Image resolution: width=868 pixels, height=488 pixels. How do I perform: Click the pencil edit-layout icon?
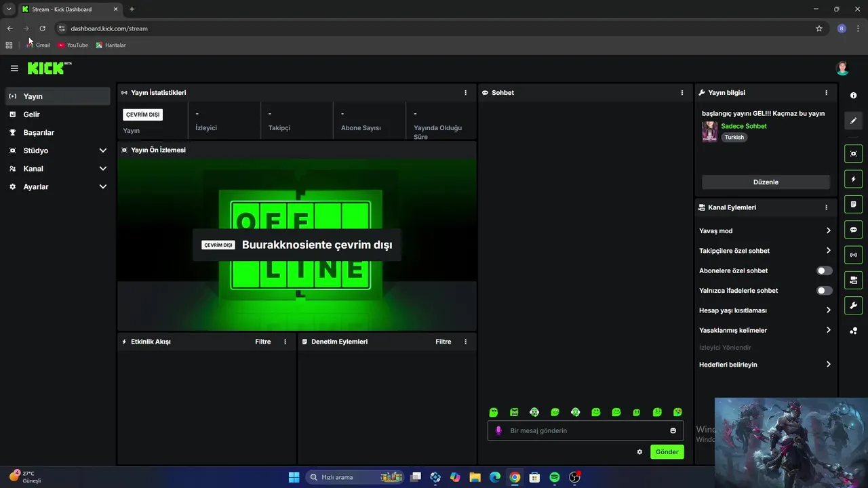pyautogui.click(x=853, y=121)
